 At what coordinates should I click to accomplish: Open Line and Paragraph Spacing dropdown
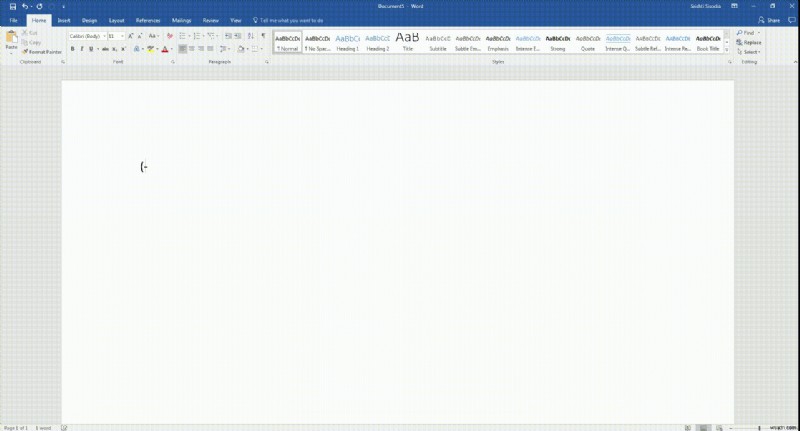click(224, 49)
